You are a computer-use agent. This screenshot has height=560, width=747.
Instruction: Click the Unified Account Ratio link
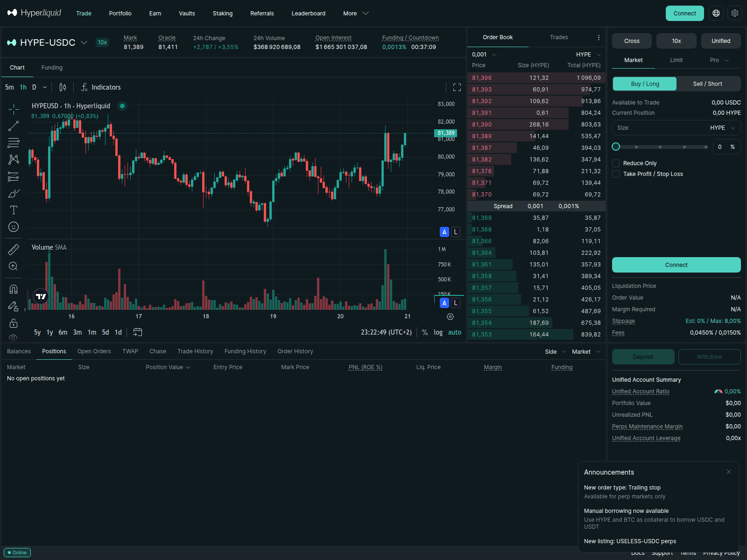tap(641, 392)
